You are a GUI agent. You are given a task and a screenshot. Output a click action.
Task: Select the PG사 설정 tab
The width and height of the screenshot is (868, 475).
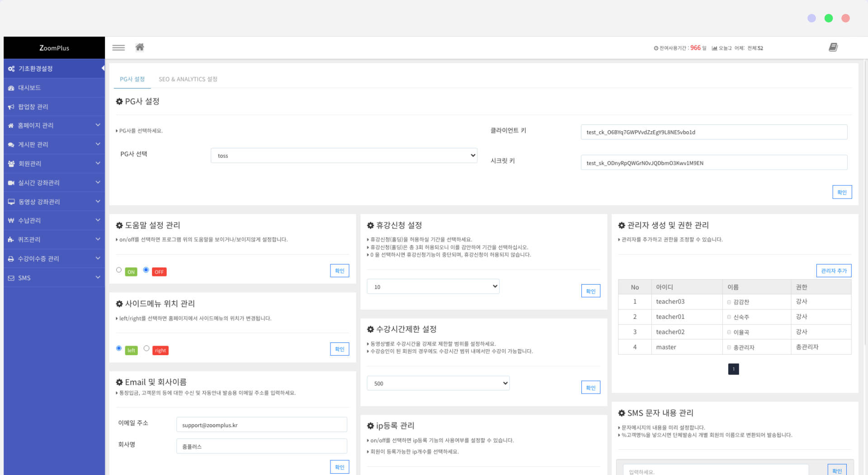click(132, 79)
